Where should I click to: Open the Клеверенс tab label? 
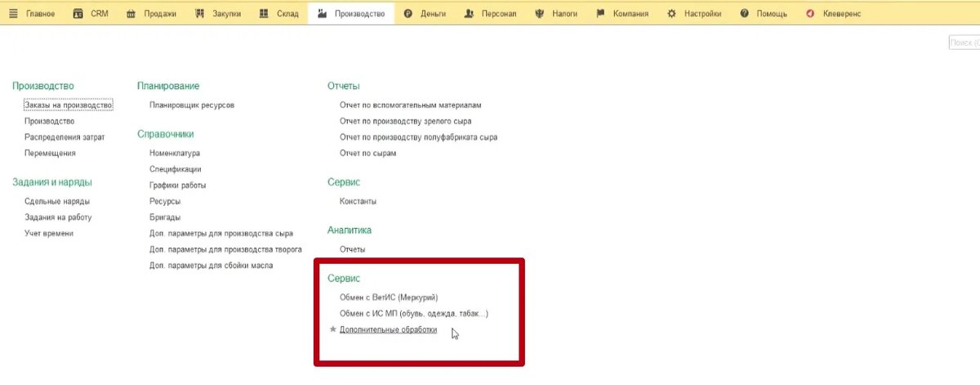(x=843, y=15)
